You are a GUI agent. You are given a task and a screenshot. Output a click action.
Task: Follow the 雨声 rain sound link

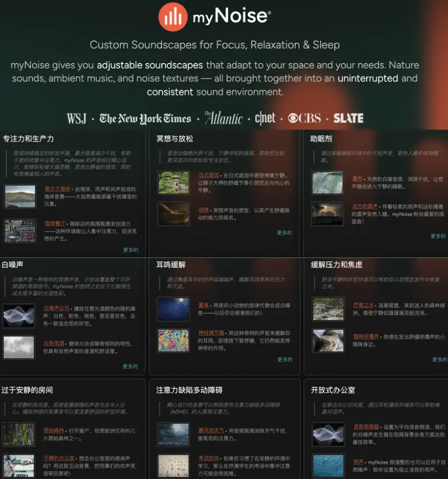pos(358,462)
